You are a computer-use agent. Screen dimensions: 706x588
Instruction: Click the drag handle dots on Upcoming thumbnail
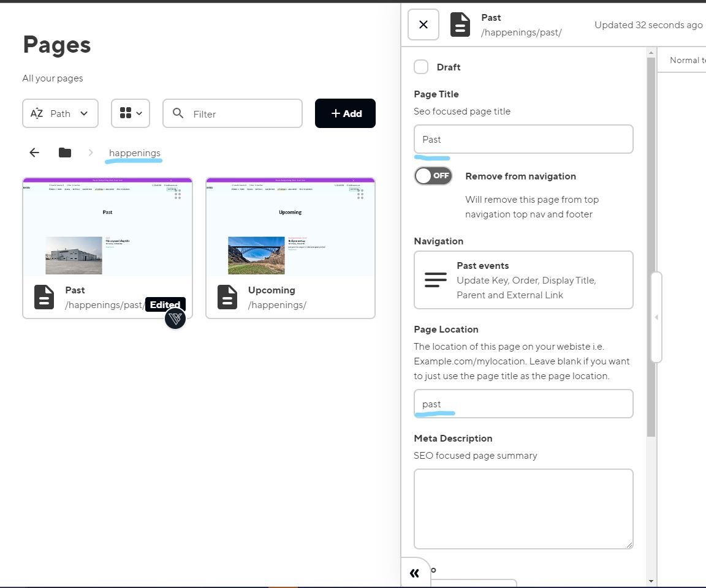360,194
